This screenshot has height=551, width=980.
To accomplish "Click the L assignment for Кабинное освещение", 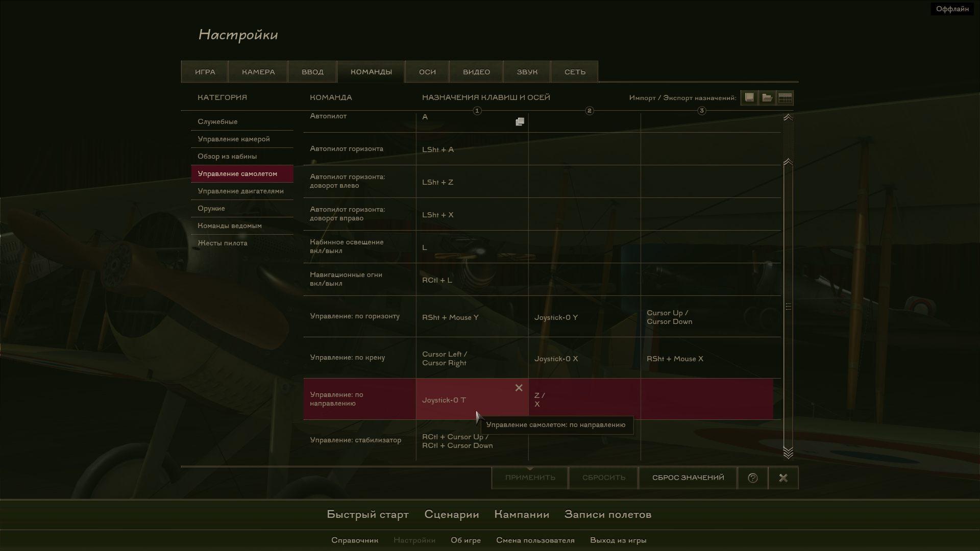I will [472, 247].
